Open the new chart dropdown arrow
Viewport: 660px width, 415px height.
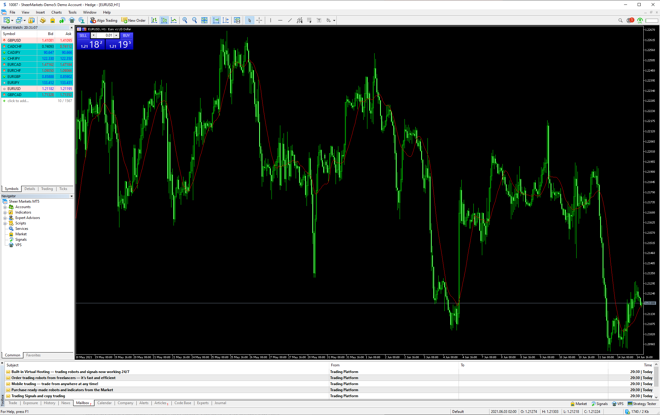click(13, 20)
